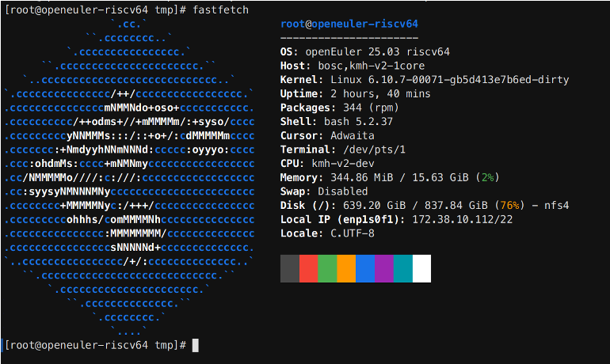
Task: Click the OS line showing openEuler 25.03
Action: click(365, 51)
